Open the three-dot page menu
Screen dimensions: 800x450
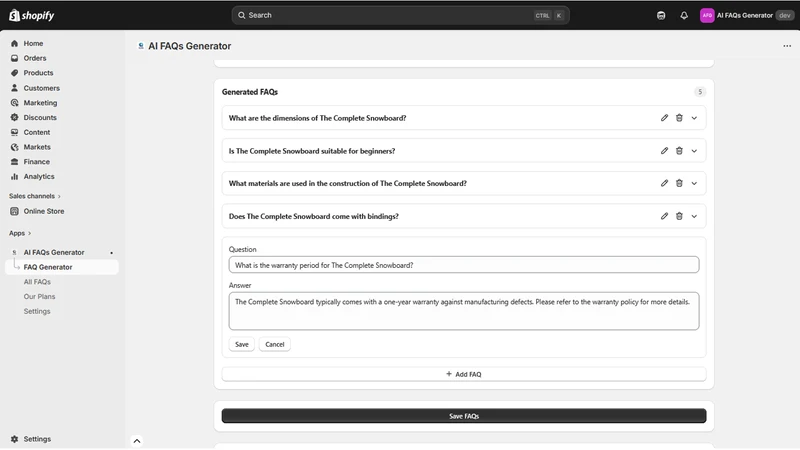(x=787, y=46)
